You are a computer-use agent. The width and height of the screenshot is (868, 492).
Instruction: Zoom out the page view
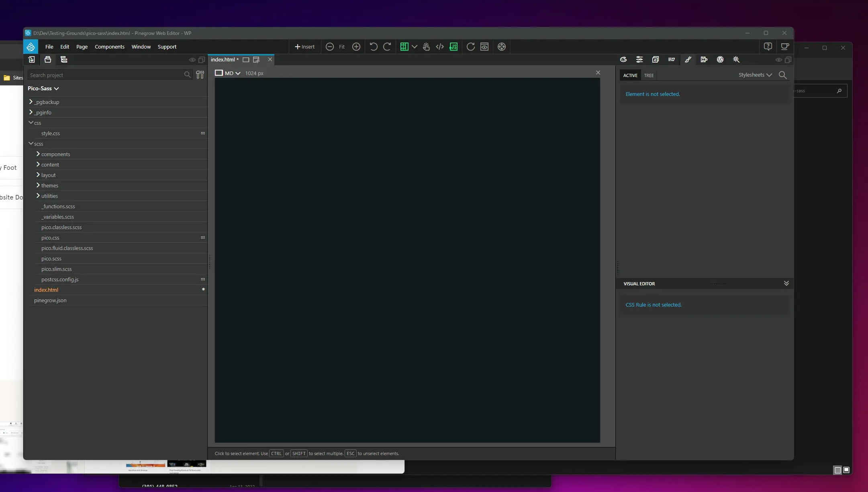click(x=329, y=47)
